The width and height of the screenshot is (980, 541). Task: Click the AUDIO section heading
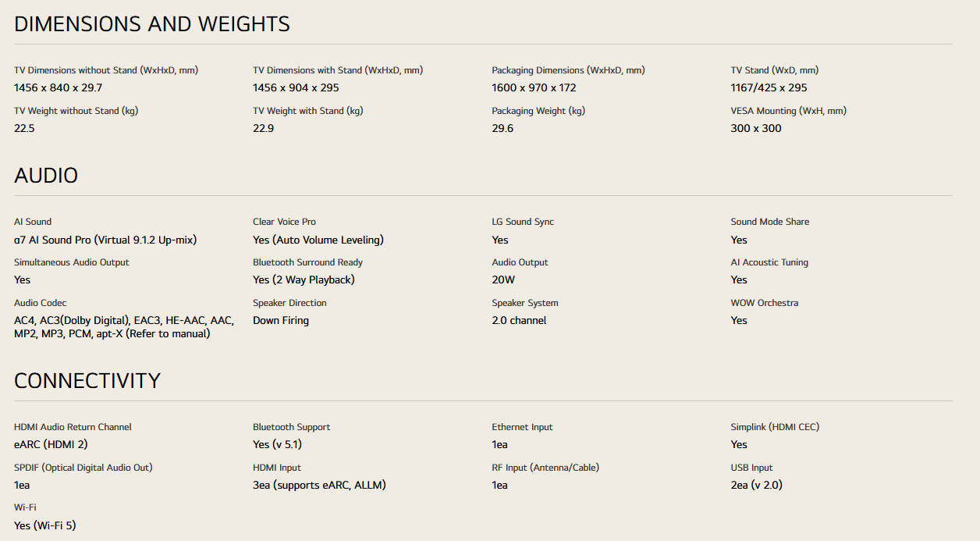point(46,176)
